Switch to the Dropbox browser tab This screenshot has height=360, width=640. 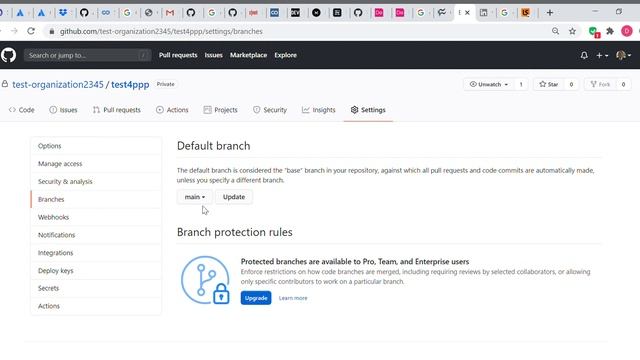(x=62, y=13)
